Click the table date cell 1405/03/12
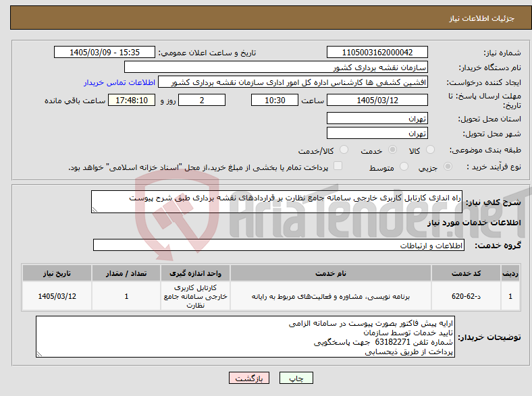Viewport: 532px width, 396px height. click(x=57, y=296)
